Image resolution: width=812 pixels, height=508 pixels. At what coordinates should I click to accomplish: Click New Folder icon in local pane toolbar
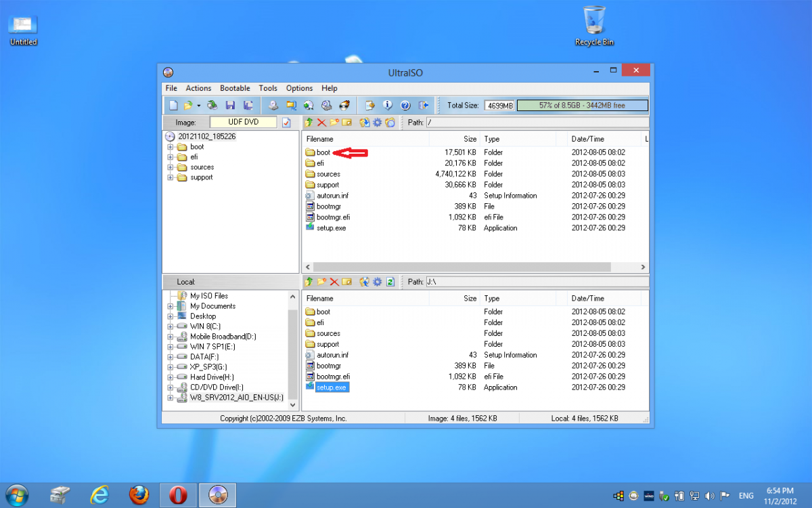(x=321, y=282)
